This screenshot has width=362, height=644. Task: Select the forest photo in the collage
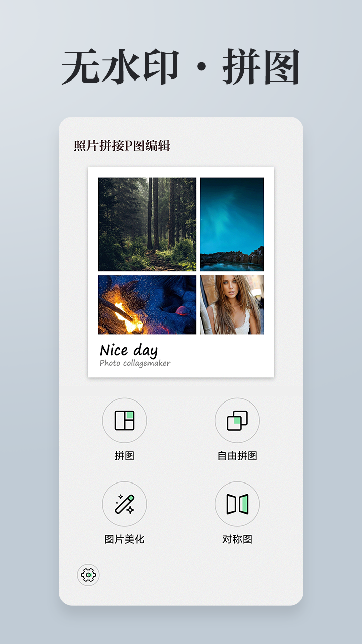pyautogui.click(x=147, y=224)
